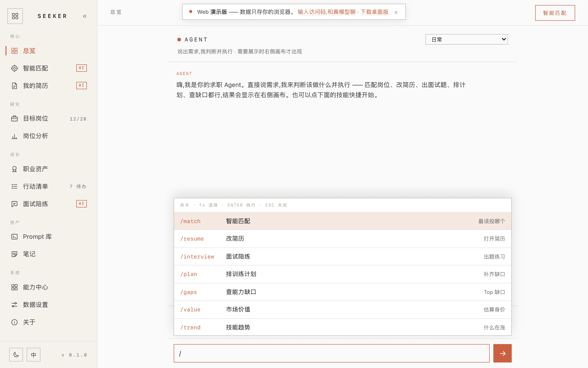588x368 pixels.
Task: Click the 面试陪练 chat bubble icon
Action: (x=14, y=204)
